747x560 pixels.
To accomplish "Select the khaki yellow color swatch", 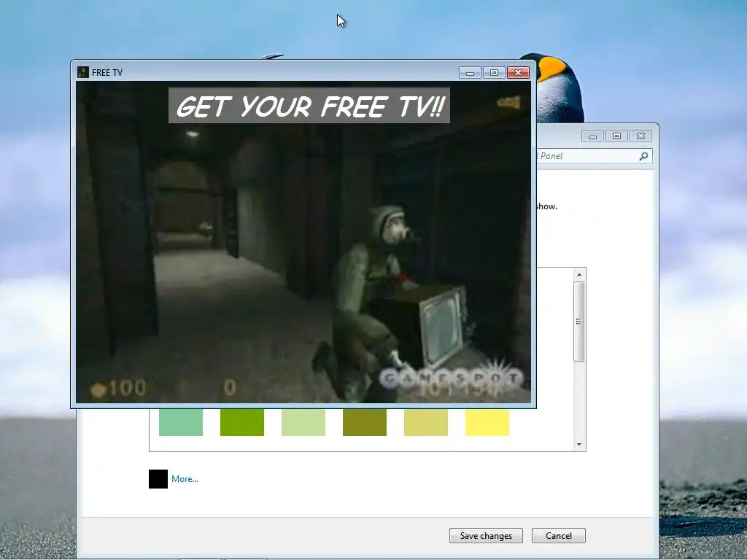I will [x=426, y=422].
